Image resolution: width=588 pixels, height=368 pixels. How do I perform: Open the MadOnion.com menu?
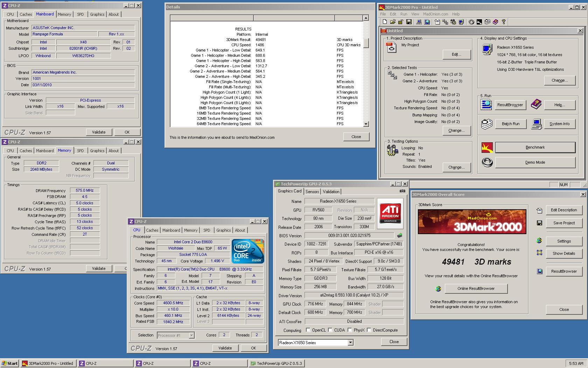[x=435, y=14]
